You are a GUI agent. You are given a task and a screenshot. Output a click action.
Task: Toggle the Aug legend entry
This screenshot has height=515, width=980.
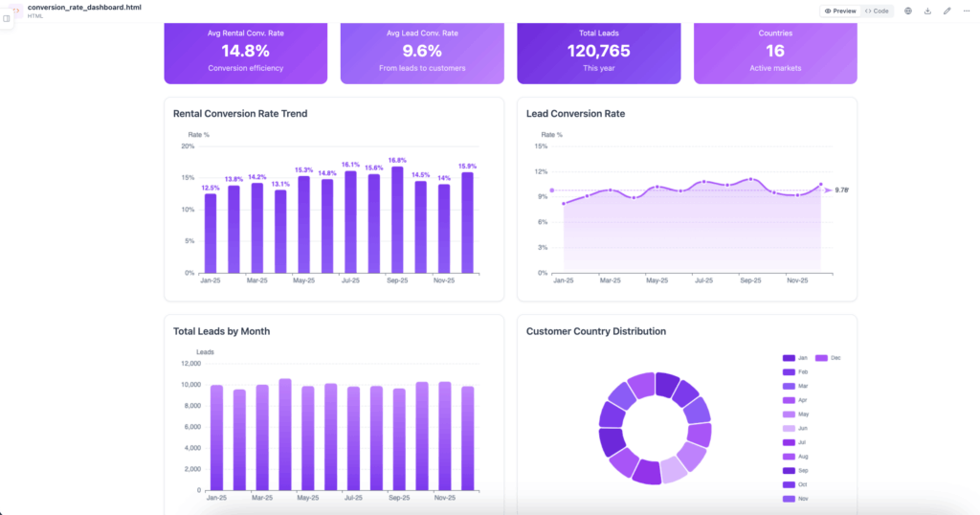click(795, 457)
